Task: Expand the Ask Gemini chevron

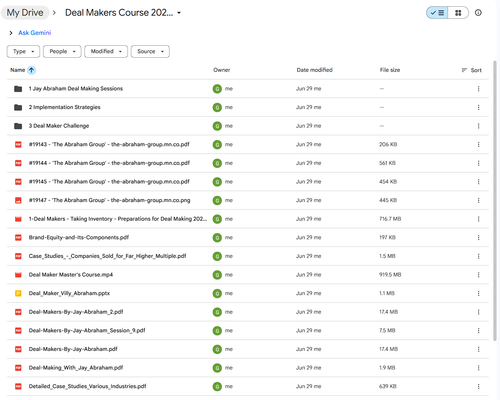Action: (x=11, y=33)
